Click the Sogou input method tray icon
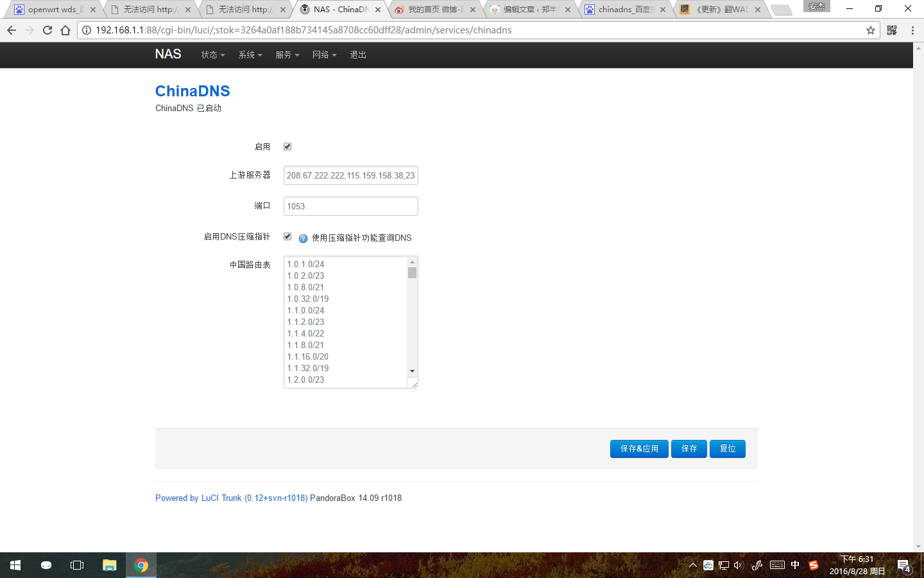The height and width of the screenshot is (578, 924). 814,565
